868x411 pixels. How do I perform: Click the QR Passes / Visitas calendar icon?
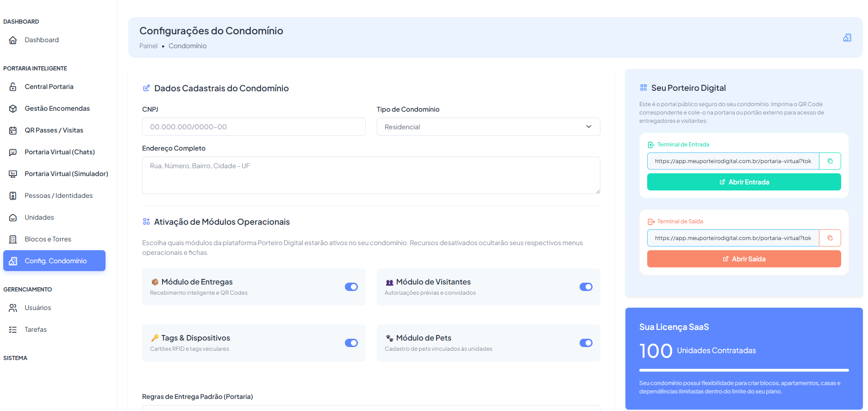13,130
